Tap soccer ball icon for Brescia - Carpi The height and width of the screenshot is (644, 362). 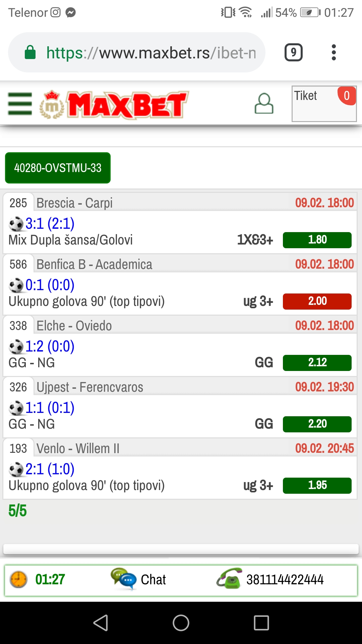[x=16, y=224]
